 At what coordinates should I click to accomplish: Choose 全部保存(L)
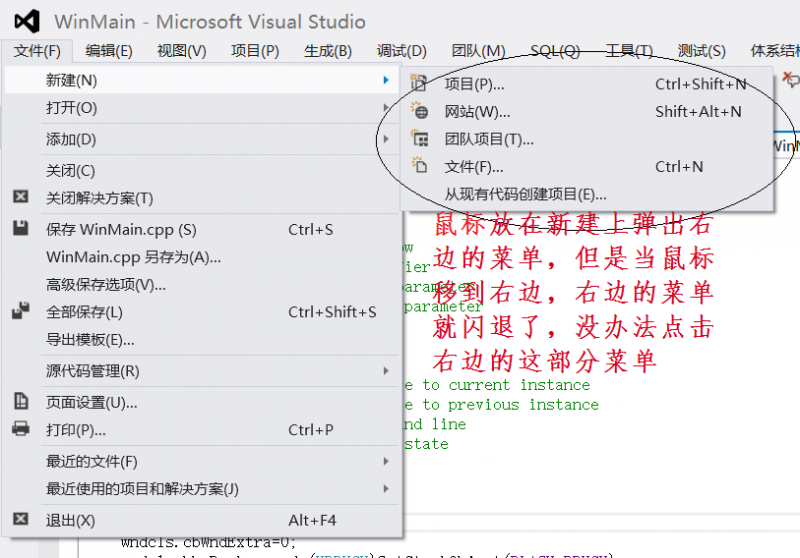201,312
